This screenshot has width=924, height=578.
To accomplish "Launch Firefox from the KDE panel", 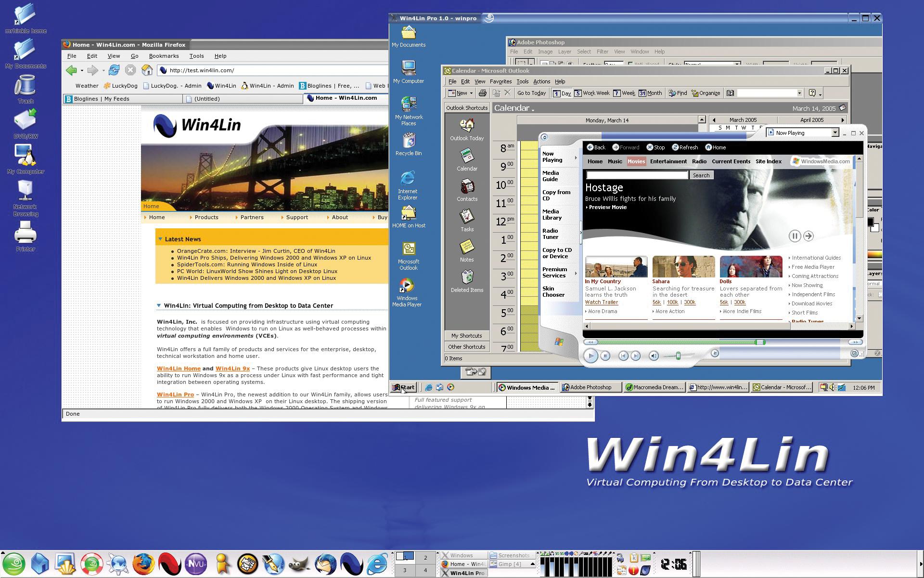I will point(143,564).
